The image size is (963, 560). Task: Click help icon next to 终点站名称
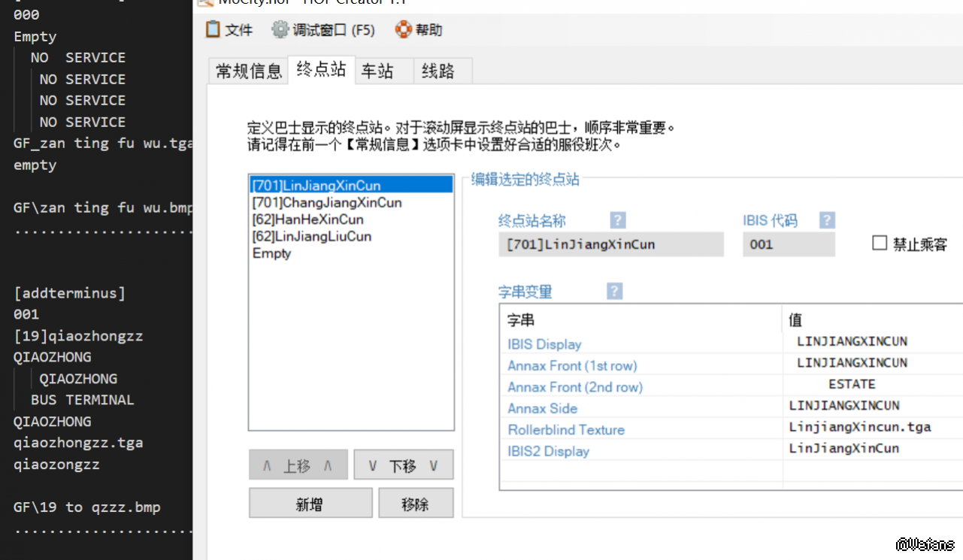point(617,220)
